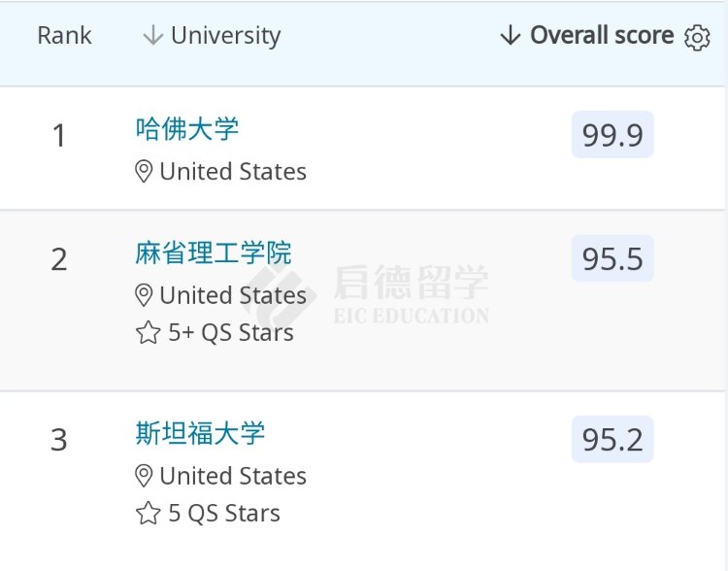Click the 99.9 overall score badge
Screen dimensions: 728x571
pyautogui.click(x=612, y=135)
